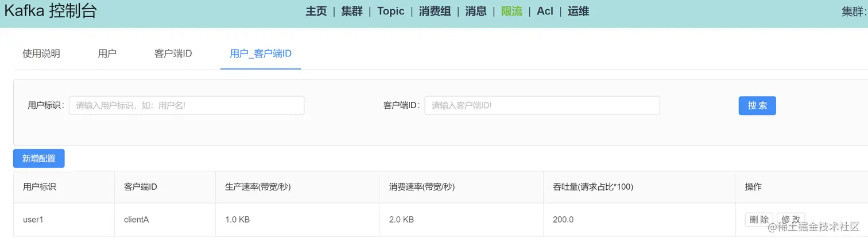Open the Topic menu item
This screenshot has width=868, height=241.
point(391,11)
